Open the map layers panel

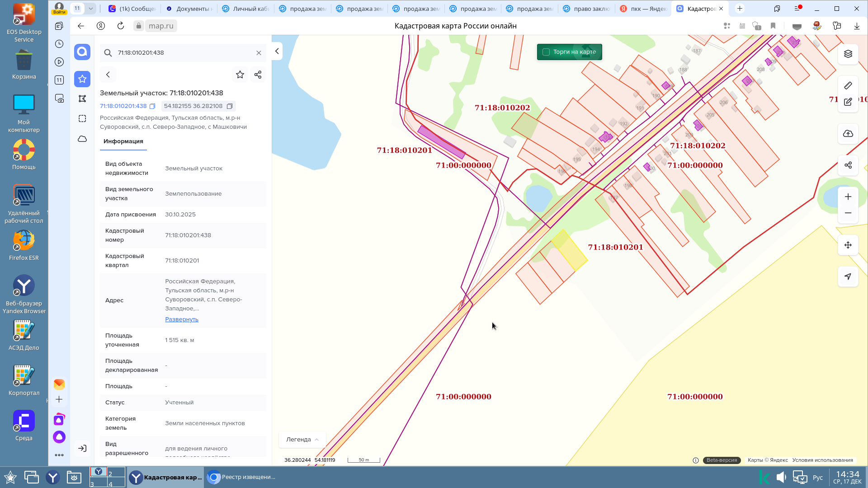pos(848,54)
